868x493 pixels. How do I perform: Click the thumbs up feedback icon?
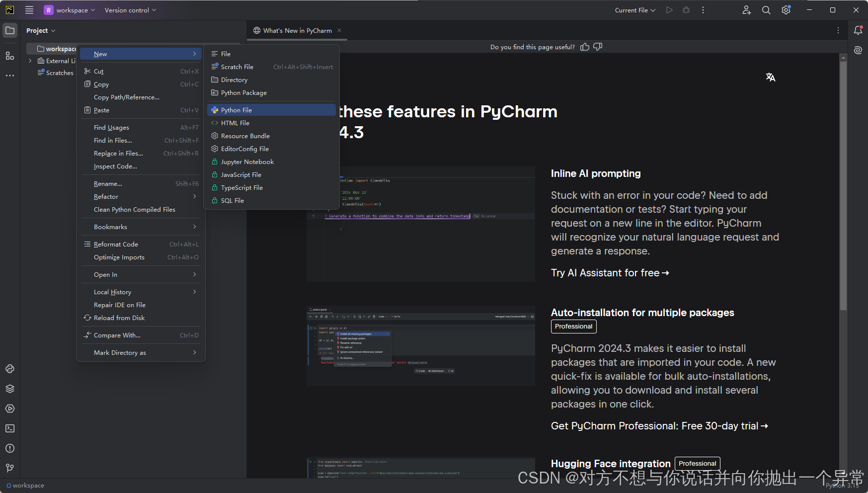point(585,47)
